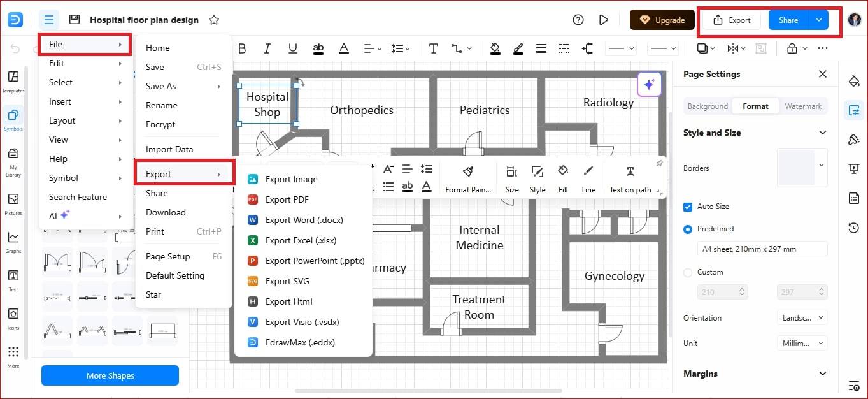Click the Borders color swatch
Screen dimensions: 868x399
point(797,168)
